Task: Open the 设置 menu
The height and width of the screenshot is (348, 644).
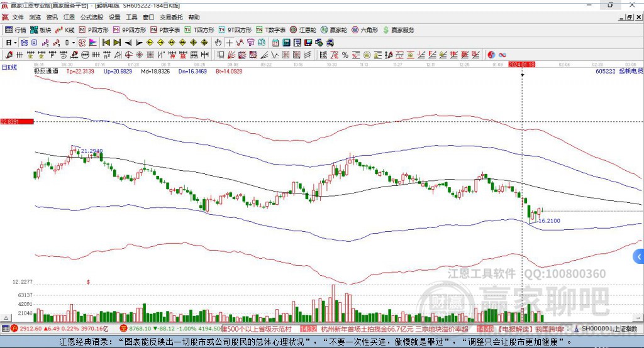Action: pos(114,17)
